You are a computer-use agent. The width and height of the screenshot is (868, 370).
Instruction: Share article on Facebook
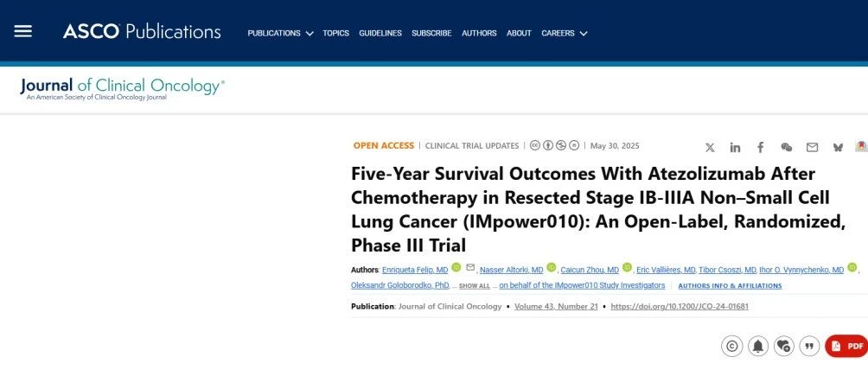(761, 147)
